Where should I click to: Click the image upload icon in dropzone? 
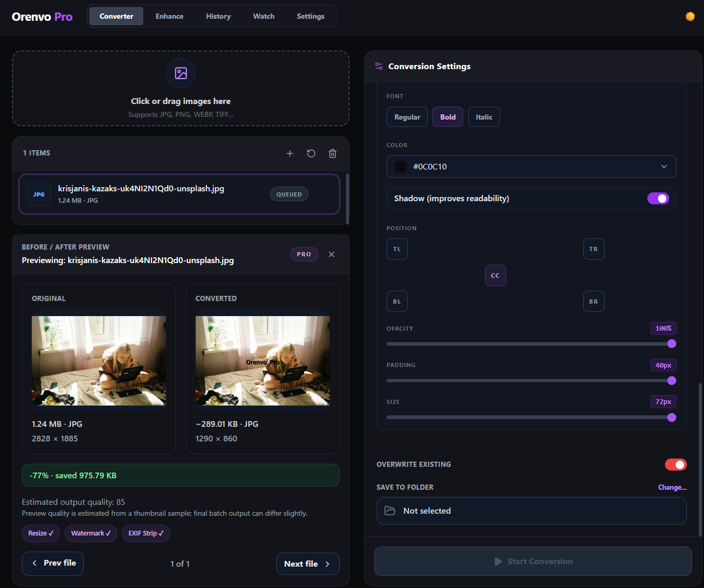[x=181, y=73]
